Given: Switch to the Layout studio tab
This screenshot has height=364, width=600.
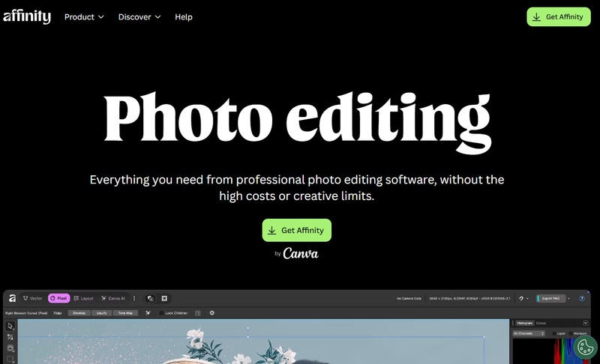Looking at the screenshot, I should [83, 298].
